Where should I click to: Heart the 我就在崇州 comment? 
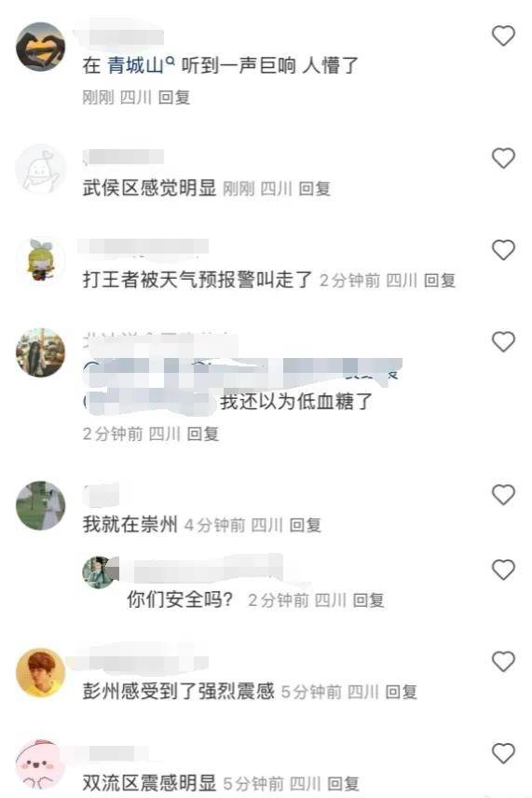click(x=503, y=495)
